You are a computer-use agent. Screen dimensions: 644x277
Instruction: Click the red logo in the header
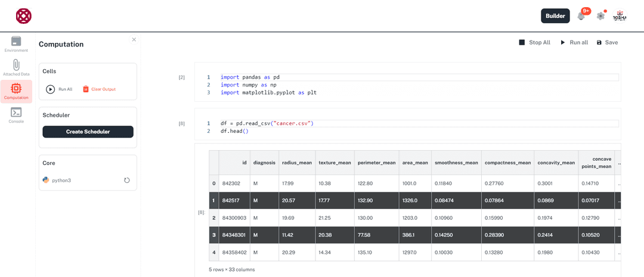(x=24, y=16)
